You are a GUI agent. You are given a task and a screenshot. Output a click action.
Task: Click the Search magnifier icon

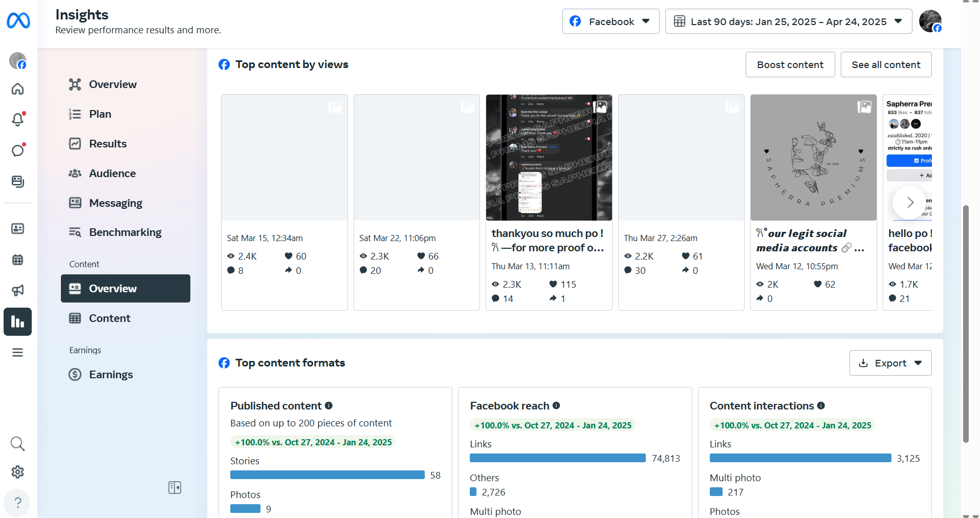pyautogui.click(x=17, y=443)
